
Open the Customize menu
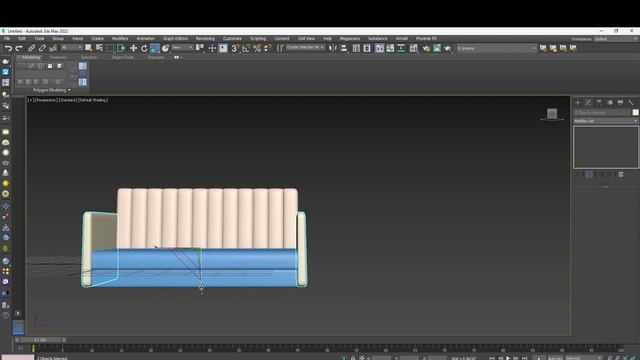point(232,38)
